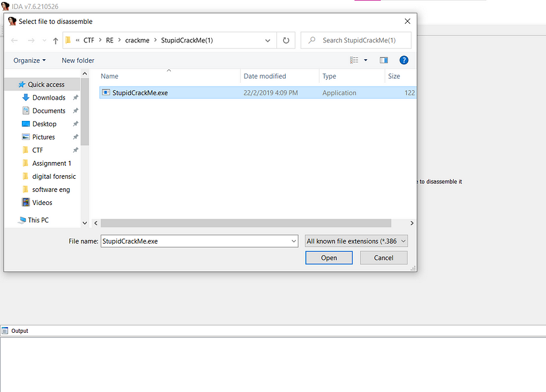Open the Organize menu
Viewport: 546px width, 392px height.
point(29,60)
